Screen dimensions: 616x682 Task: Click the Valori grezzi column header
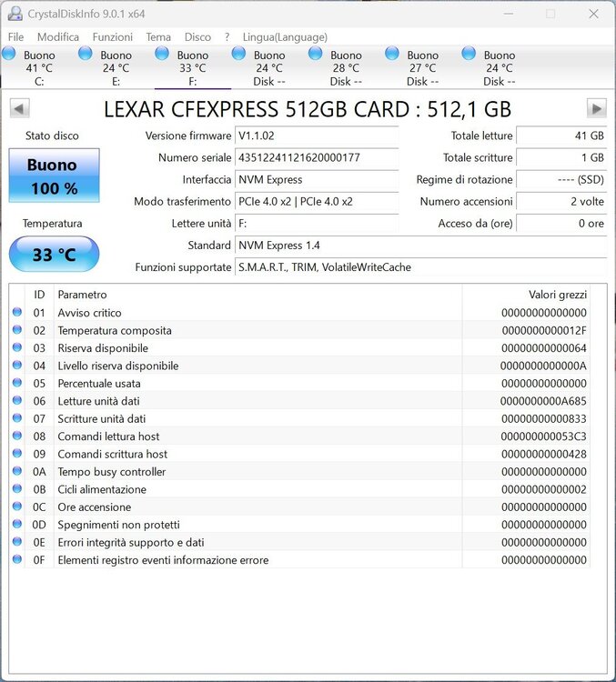point(526,295)
